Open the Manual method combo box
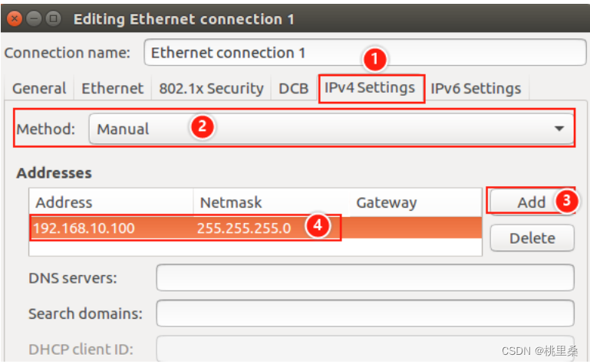The height and width of the screenshot is (364, 590). [331, 129]
